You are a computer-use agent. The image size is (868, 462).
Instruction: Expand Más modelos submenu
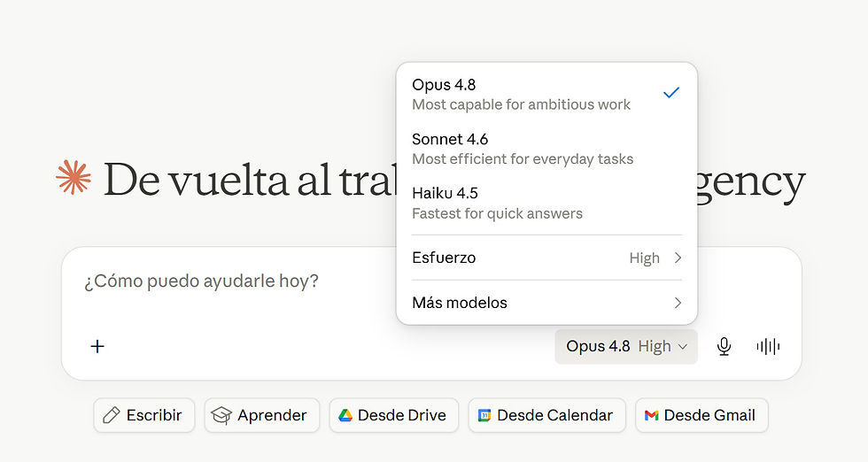[547, 303]
